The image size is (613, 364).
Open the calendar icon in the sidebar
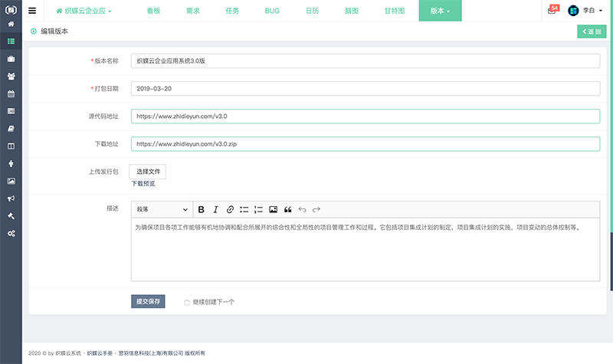(x=11, y=93)
